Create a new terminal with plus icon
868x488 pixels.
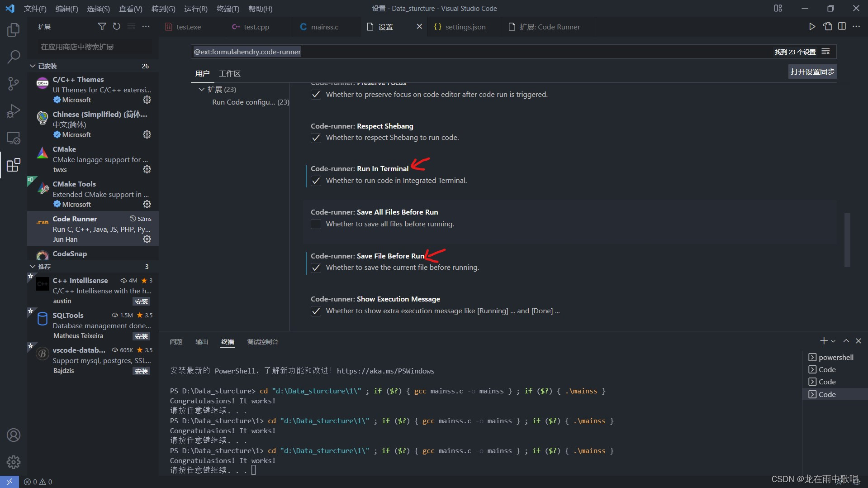[x=824, y=341]
